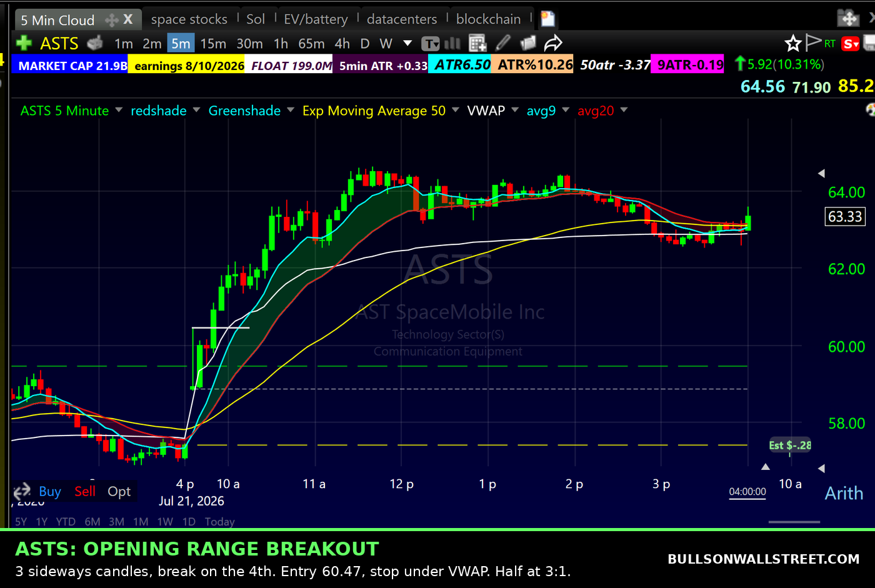The image size is (875, 588).
Task: Close the 5 Min Cloud tab
Action: point(128,19)
